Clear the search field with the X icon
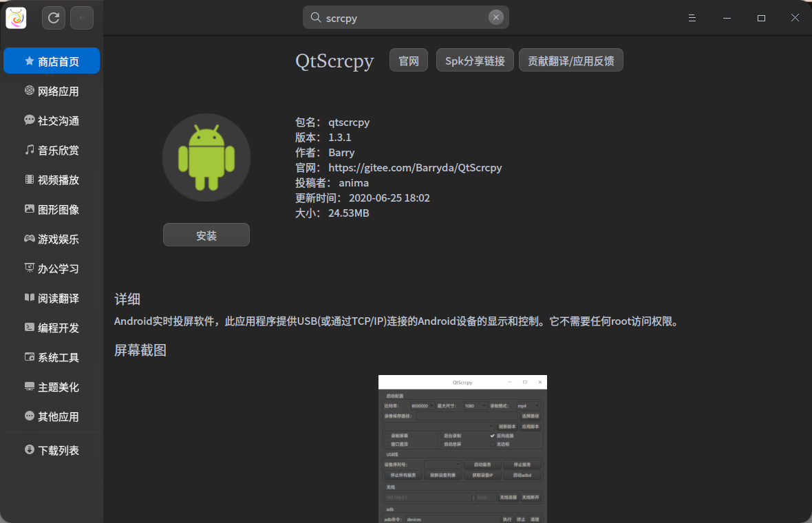This screenshot has width=812, height=523. click(x=495, y=18)
